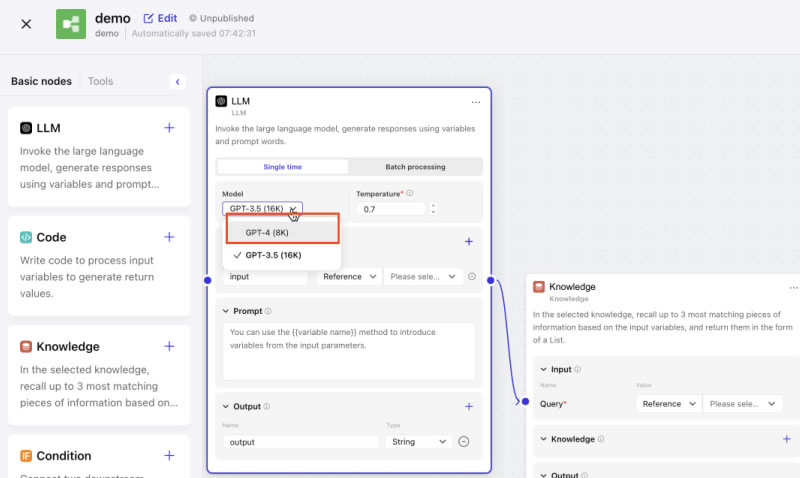Click the Condition icon in the sidebar card
The width and height of the screenshot is (800, 478).
click(x=26, y=456)
